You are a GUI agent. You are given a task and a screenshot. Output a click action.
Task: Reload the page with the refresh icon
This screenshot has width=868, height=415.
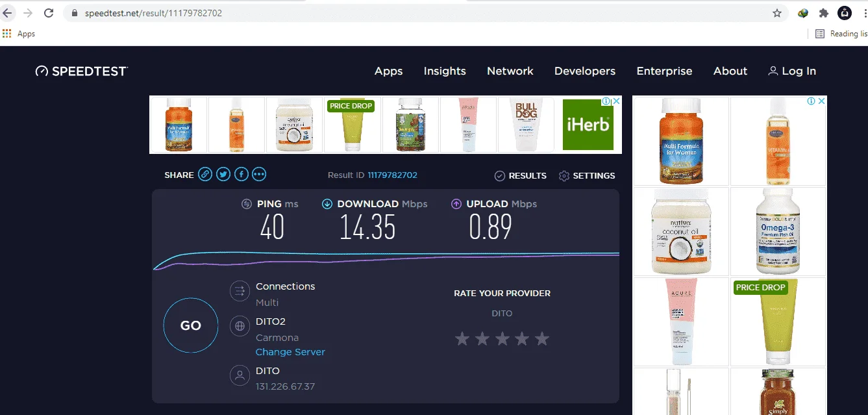point(49,13)
